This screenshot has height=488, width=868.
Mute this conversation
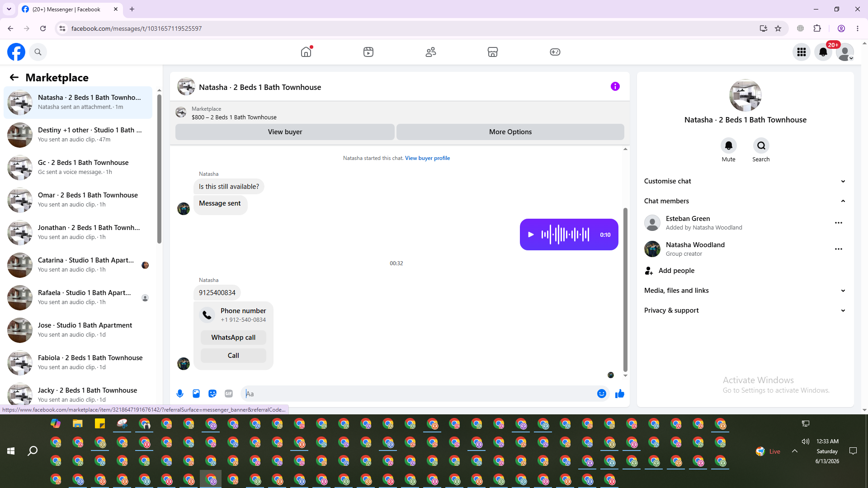click(729, 145)
